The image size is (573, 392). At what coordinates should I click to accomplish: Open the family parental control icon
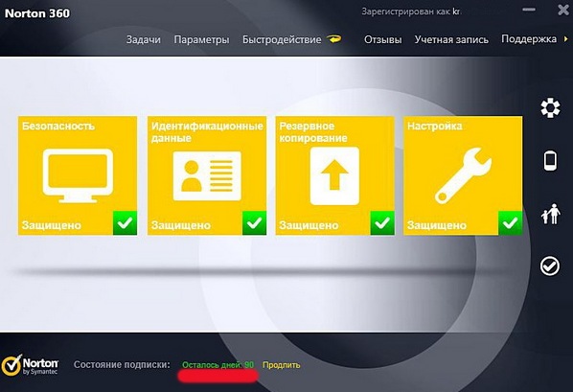coord(551,214)
